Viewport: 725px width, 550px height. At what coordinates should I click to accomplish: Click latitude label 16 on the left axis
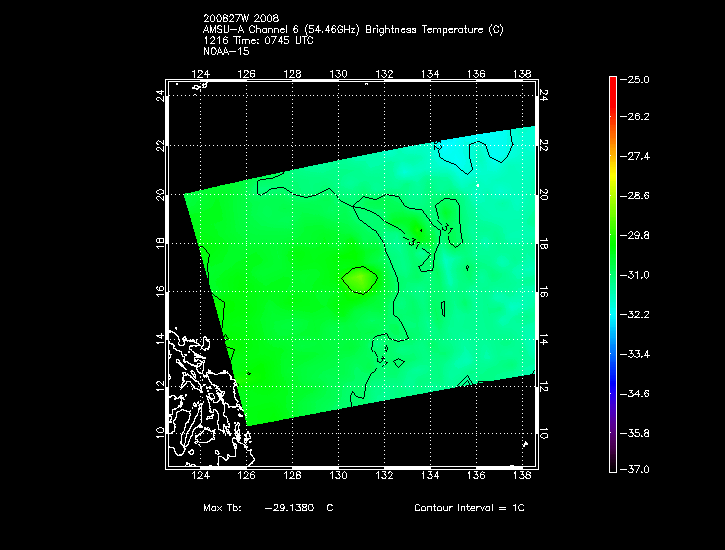point(159,291)
